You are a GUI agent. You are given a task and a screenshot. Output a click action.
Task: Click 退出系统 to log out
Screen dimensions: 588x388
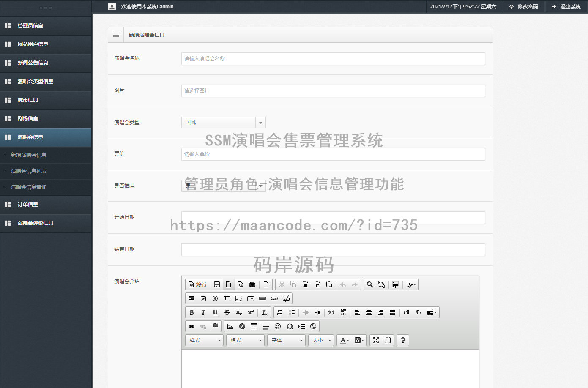click(x=566, y=7)
